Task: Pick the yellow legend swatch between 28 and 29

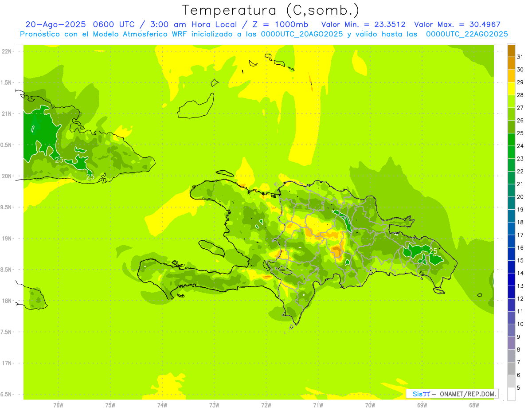Action: tap(511, 89)
